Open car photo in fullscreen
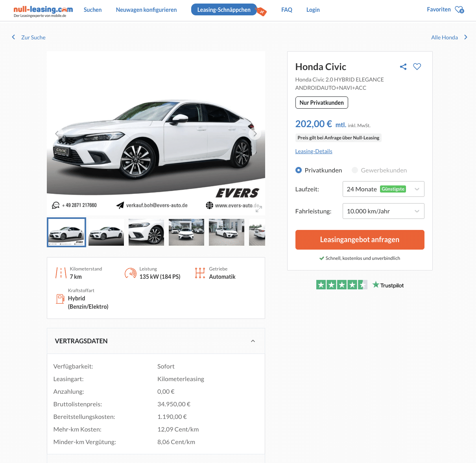 click(258, 209)
